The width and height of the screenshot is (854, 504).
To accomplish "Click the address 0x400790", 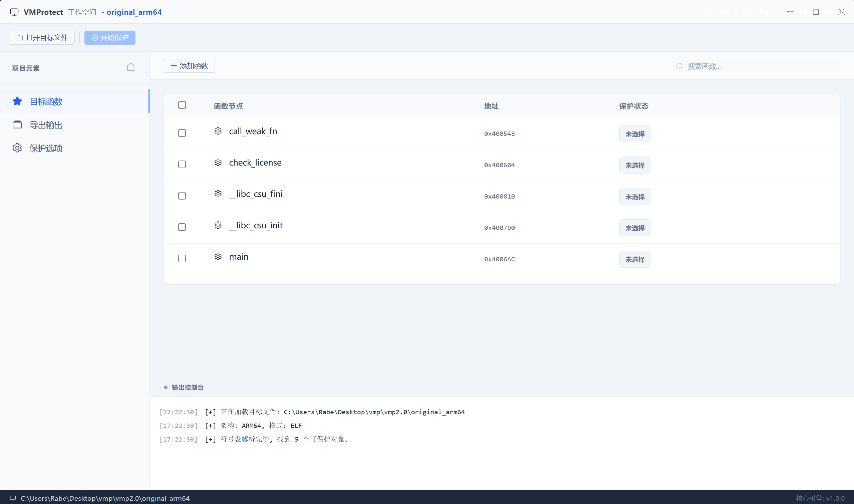I will 500,228.
